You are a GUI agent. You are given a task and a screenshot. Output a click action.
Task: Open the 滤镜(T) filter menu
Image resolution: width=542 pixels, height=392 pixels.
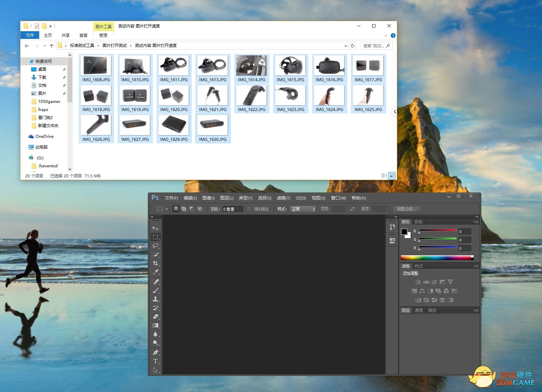(283, 198)
